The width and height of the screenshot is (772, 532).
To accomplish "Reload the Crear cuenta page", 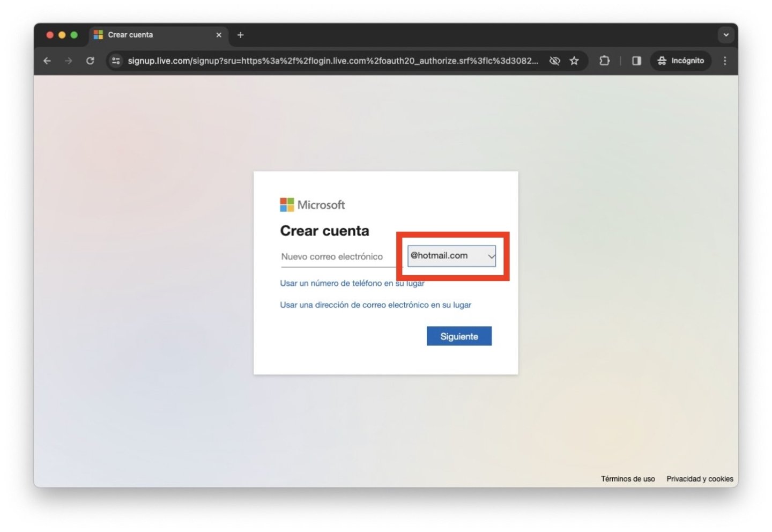I will 90,61.
